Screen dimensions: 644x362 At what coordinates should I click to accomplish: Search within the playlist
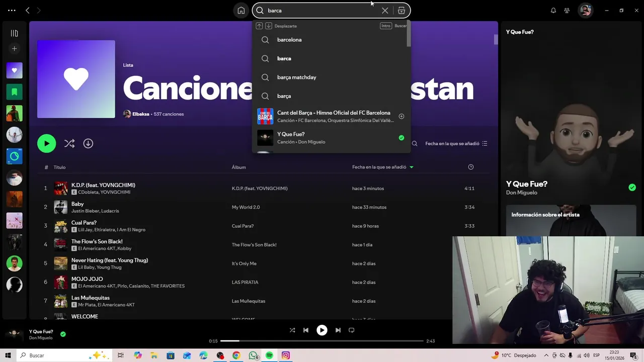[x=415, y=144]
